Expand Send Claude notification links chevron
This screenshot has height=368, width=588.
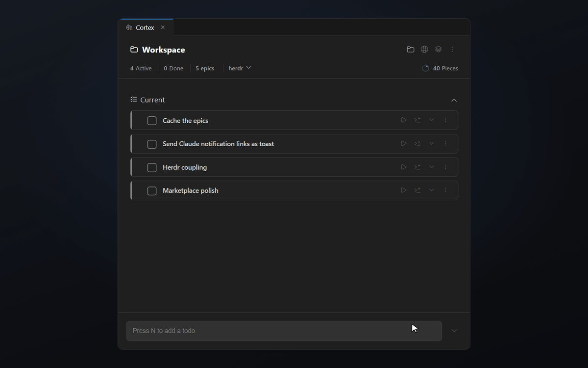[432, 144]
